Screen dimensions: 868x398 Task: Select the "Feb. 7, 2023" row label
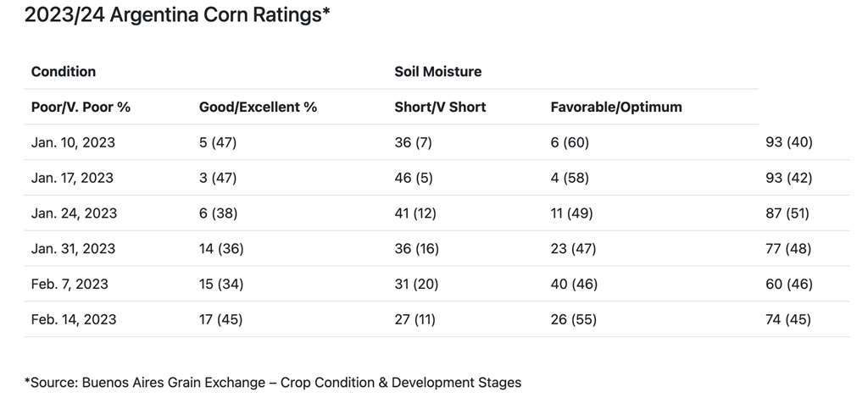tap(70, 285)
